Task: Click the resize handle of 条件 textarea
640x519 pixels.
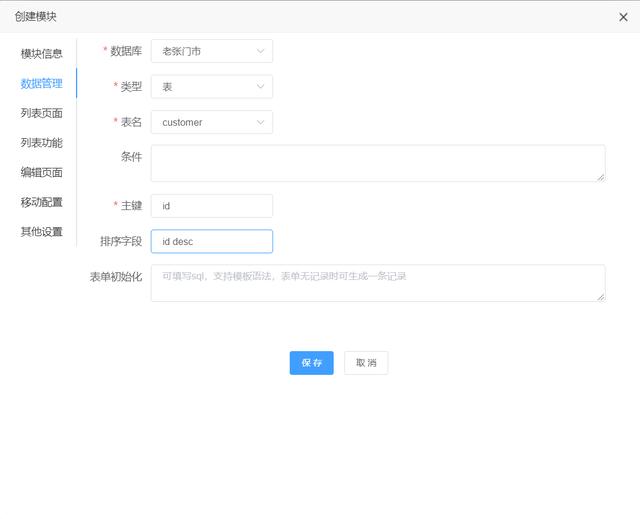Action: (601, 177)
